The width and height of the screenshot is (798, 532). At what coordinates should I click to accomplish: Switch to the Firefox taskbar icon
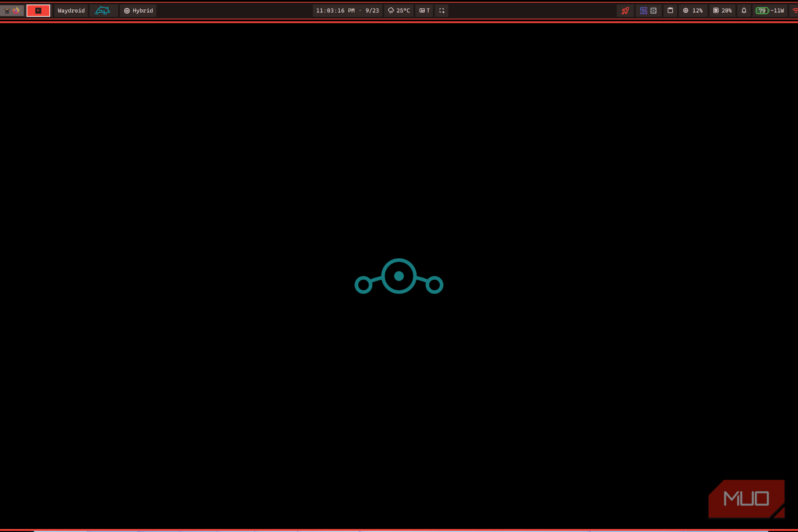click(x=16, y=11)
